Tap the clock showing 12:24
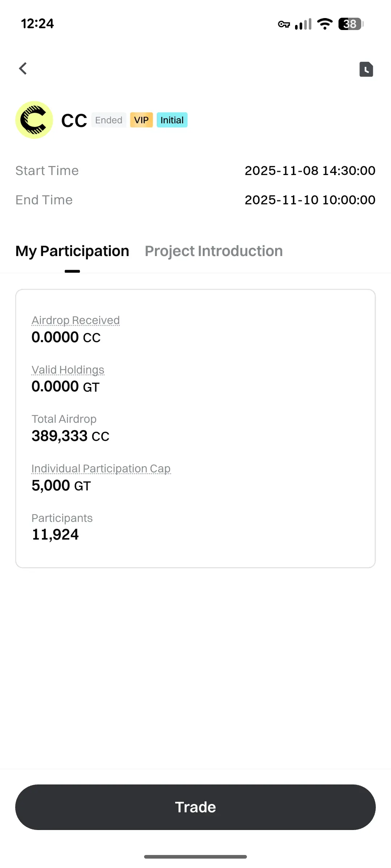The height and width of the screenshot is (868, 391). [x=37, y=24]
